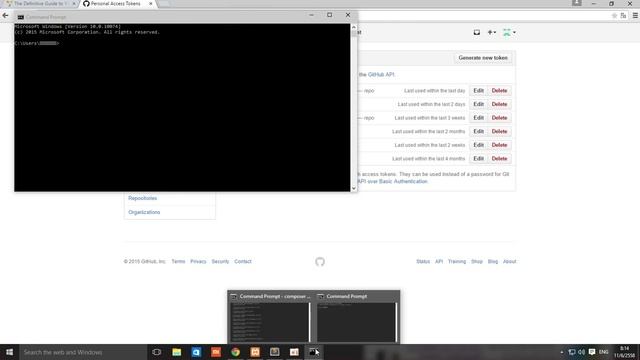Open the Privacy footer link
640x360 pixels.
pos(198,261)
